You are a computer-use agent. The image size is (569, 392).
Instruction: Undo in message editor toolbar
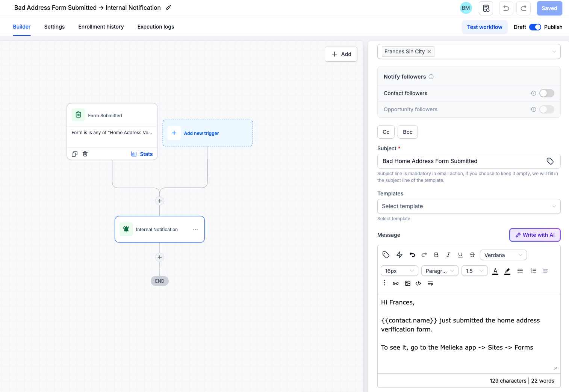412,255
